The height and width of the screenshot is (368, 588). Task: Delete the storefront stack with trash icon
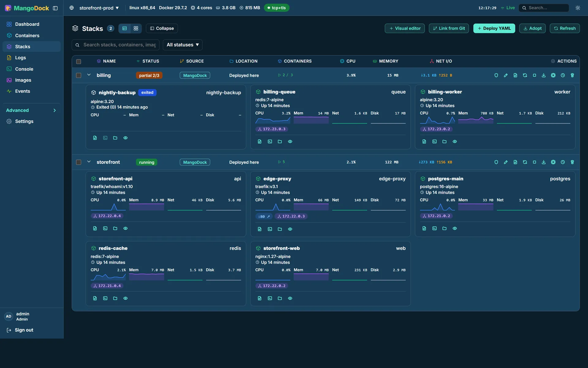pyautogui.click(x=572, y=162)
